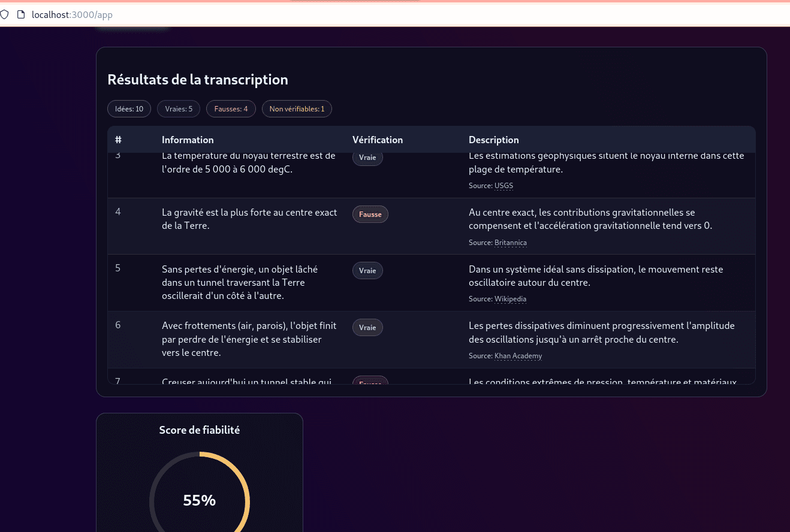The height and width of the screenshot is (532, 790).
Task: Select the 'Description' column header
Action: [494, 140]
